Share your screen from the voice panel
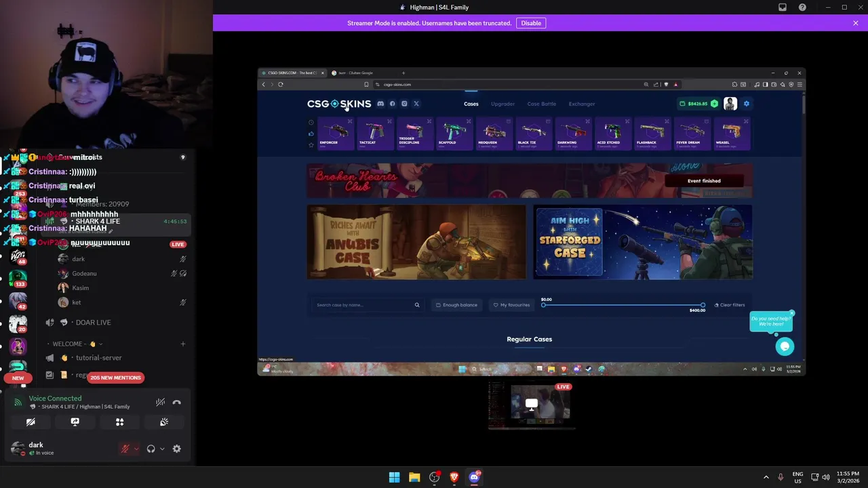This screenshot has width=868, height=488. 75,422
